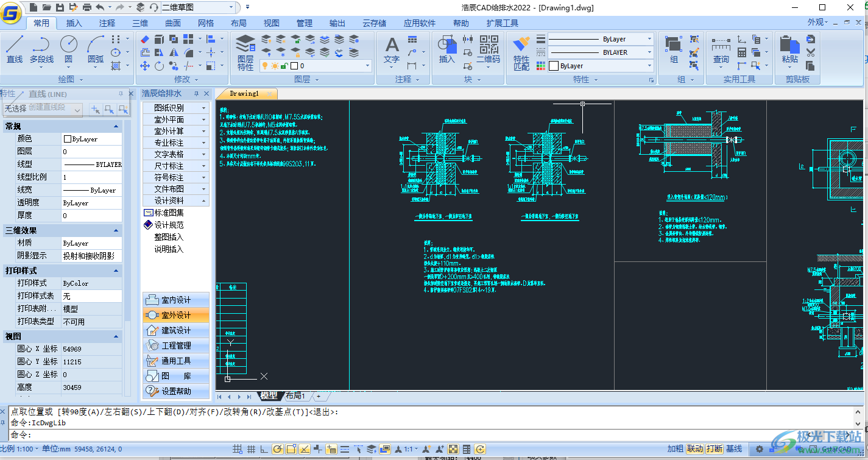Open the 扩展工具 ribbon tab

[x=503, y=23]
